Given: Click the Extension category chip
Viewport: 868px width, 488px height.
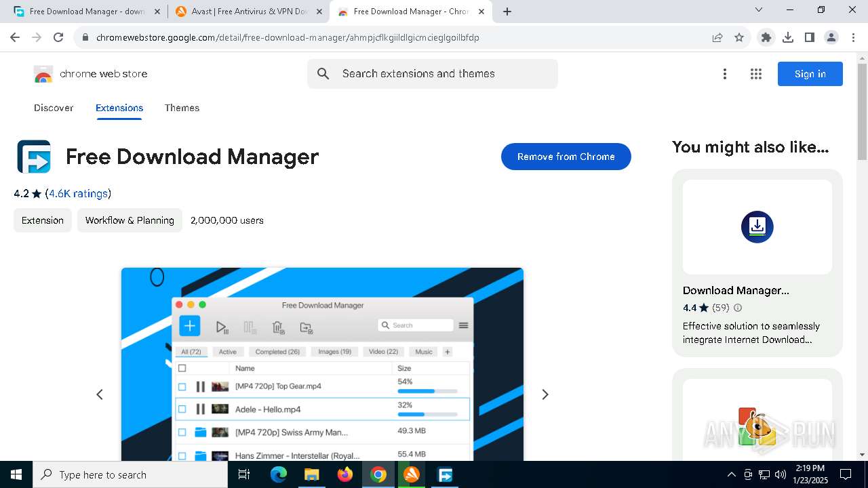Looking at the screenshot, I should click(43, 220).
